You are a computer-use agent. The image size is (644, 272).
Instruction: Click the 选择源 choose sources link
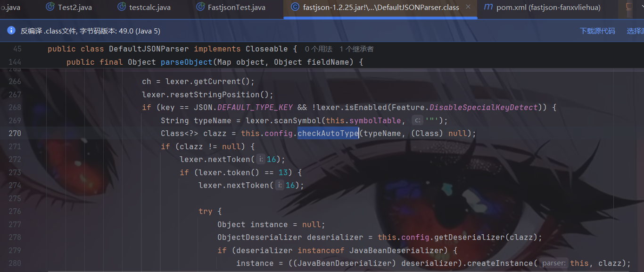pyautogui.click(x=635, y=31)
